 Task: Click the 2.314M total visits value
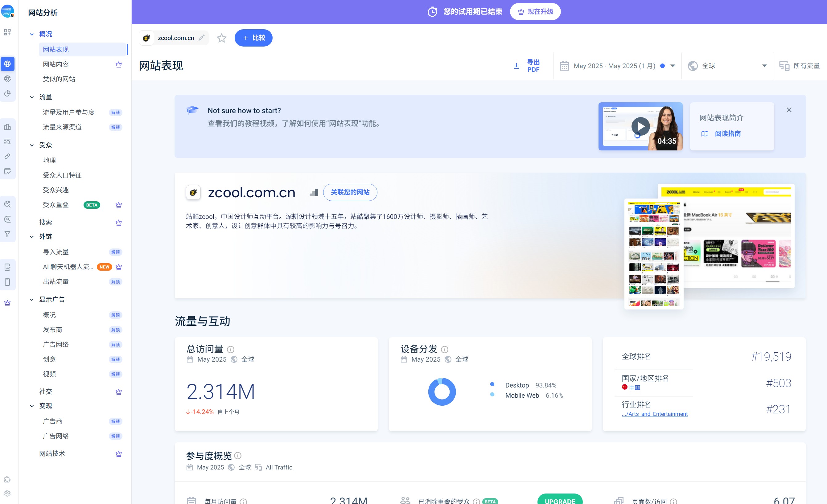coord(220,391)
